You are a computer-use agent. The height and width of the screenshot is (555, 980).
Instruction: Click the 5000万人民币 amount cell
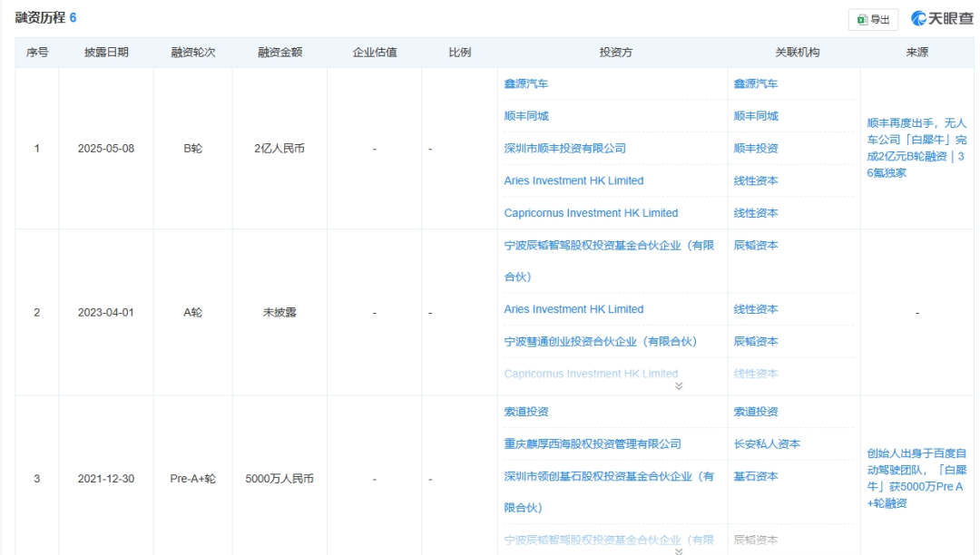click(279, 479)
